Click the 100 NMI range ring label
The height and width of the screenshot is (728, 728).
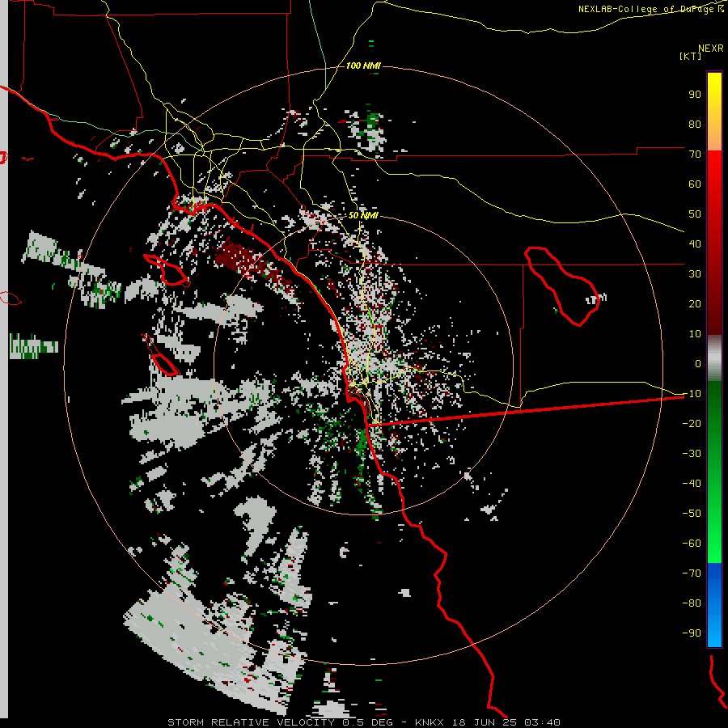coord(363,66)
